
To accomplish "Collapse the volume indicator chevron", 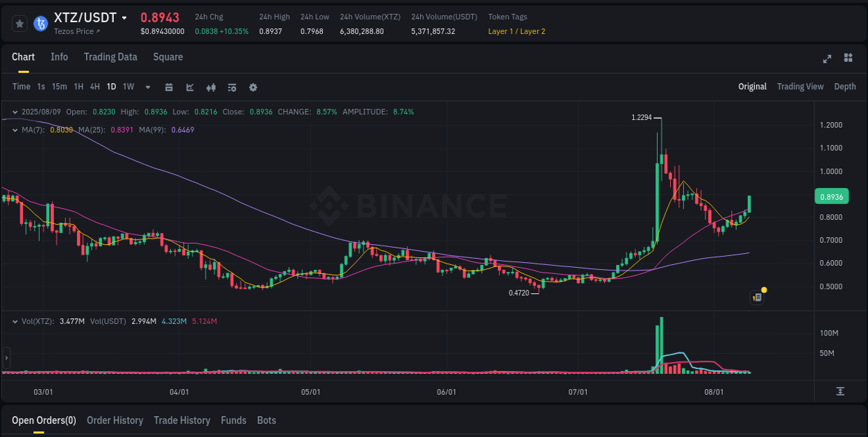I will pos(15,321).
